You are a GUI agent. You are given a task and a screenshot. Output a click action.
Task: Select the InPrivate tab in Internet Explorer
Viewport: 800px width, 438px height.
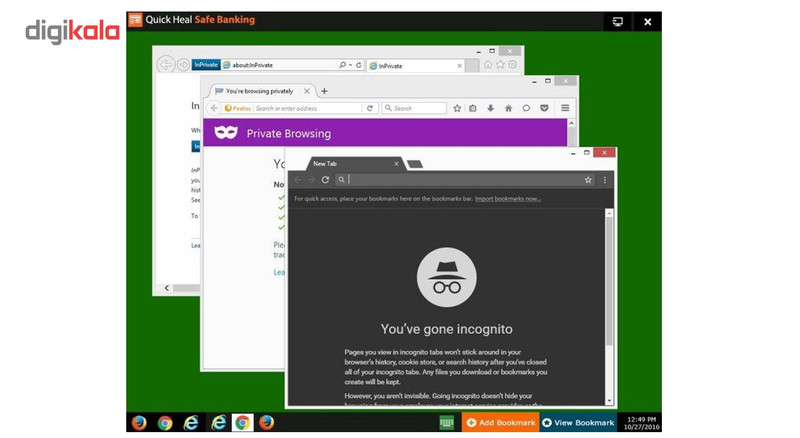click(x=415, y=66)
